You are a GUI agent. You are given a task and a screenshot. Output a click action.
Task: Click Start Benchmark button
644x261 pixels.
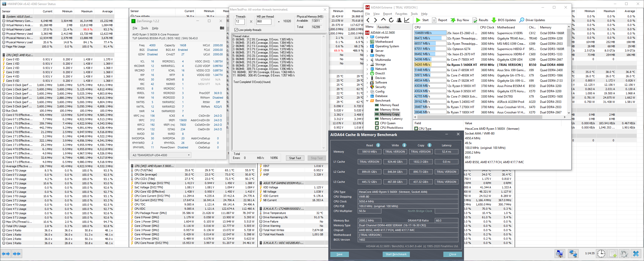(x=396, y=254)
